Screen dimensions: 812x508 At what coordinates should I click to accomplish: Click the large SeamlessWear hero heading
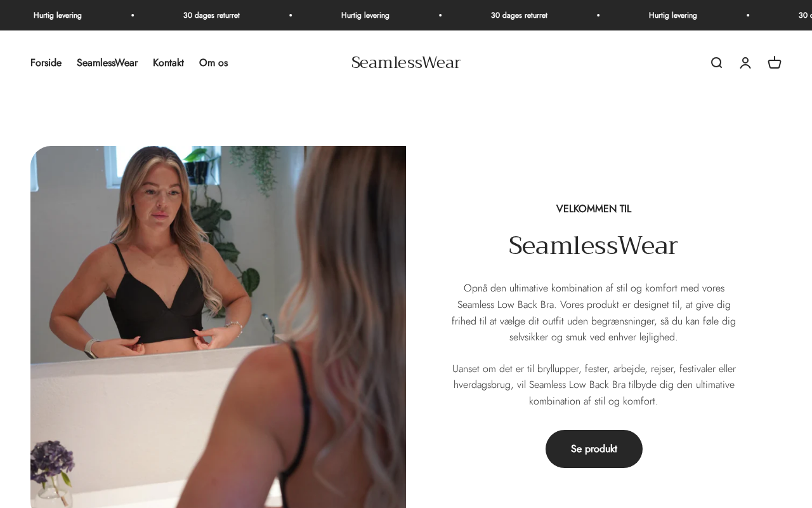click(594, 246)
